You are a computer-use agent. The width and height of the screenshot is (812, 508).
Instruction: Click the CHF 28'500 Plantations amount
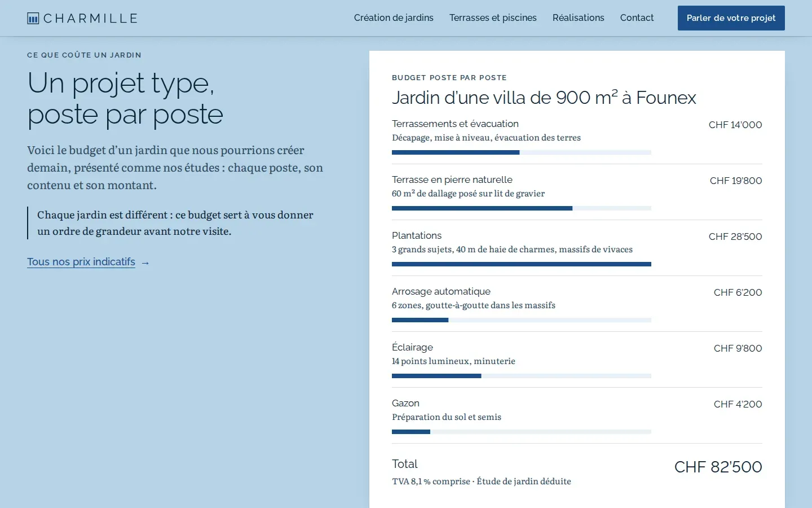(x=735, y=237)
